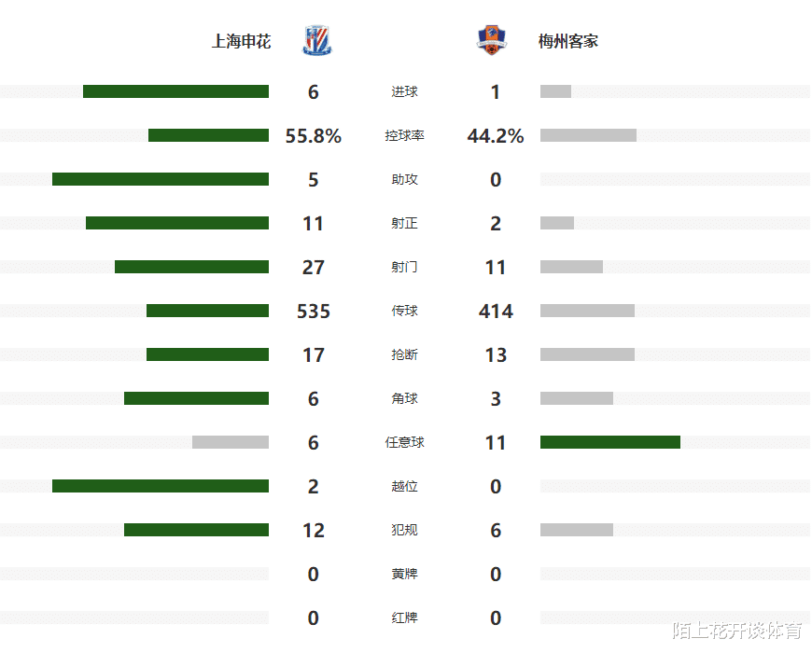Select the 抢断 stat label

(x=404, y=354)
